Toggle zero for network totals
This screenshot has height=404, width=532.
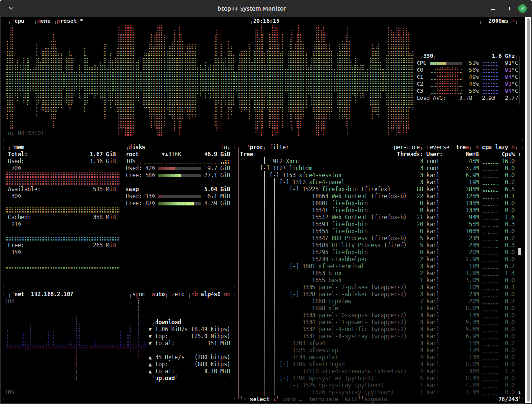click(x=178, y=294)
